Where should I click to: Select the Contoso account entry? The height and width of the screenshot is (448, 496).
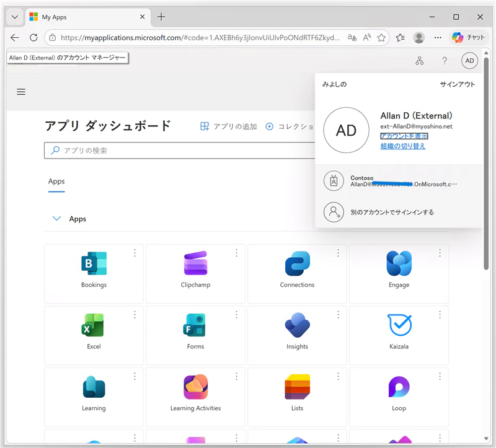(x=399, y=181)
